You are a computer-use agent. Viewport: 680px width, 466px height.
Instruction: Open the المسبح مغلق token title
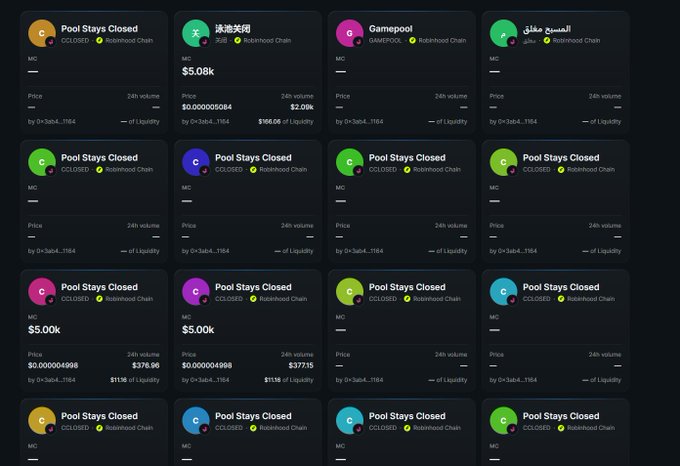[547, 29]
